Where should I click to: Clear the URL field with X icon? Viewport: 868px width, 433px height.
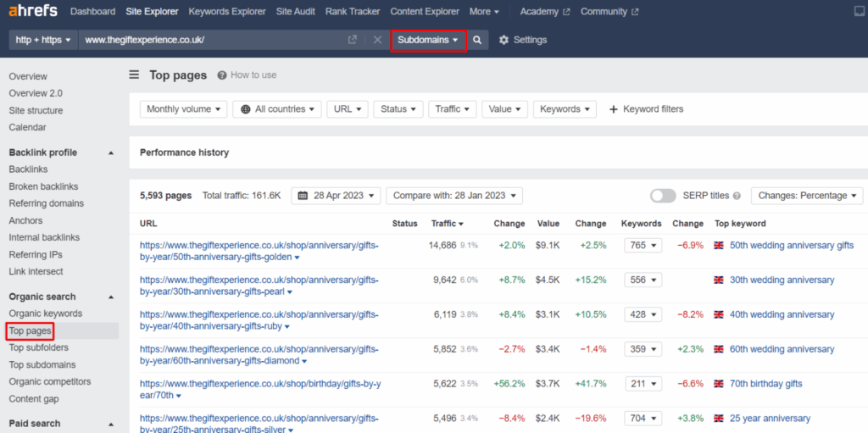pyautogui.click(x=377, y=40)
